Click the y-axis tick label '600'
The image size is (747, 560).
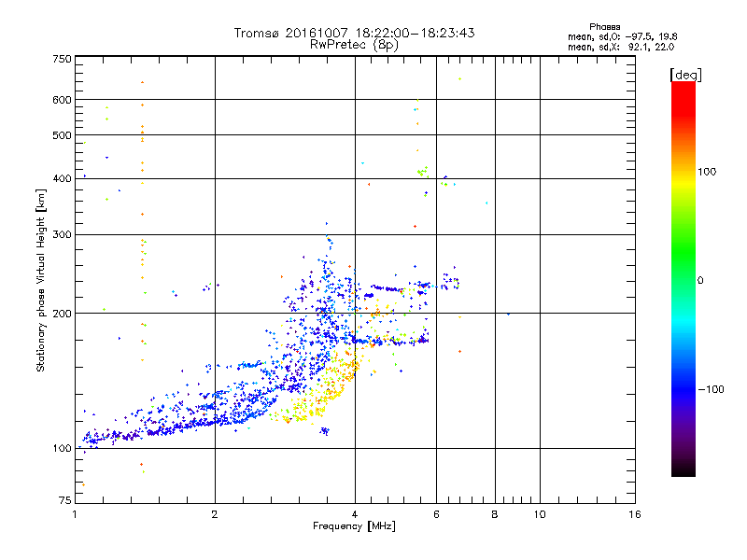[x=62, y=100]
